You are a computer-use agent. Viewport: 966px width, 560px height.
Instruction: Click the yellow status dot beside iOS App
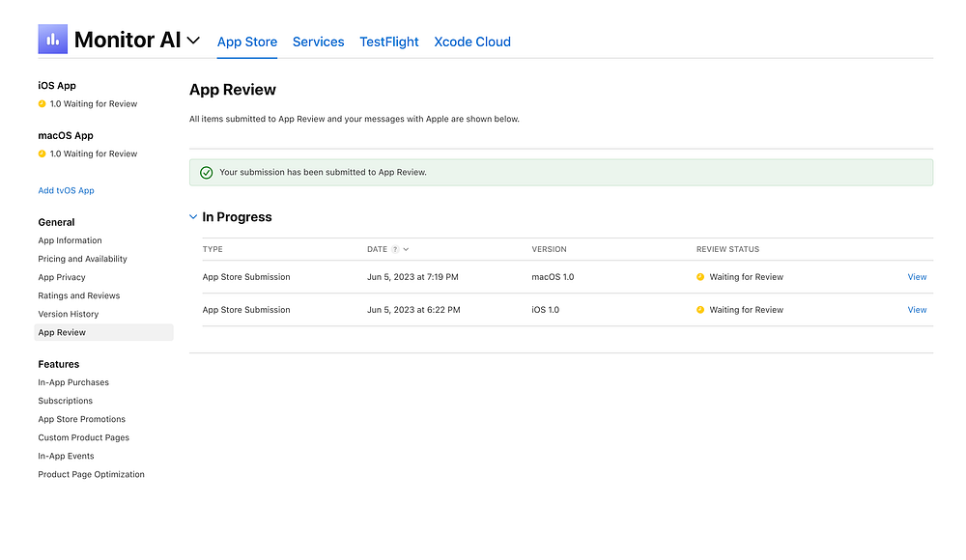(42, 103)
